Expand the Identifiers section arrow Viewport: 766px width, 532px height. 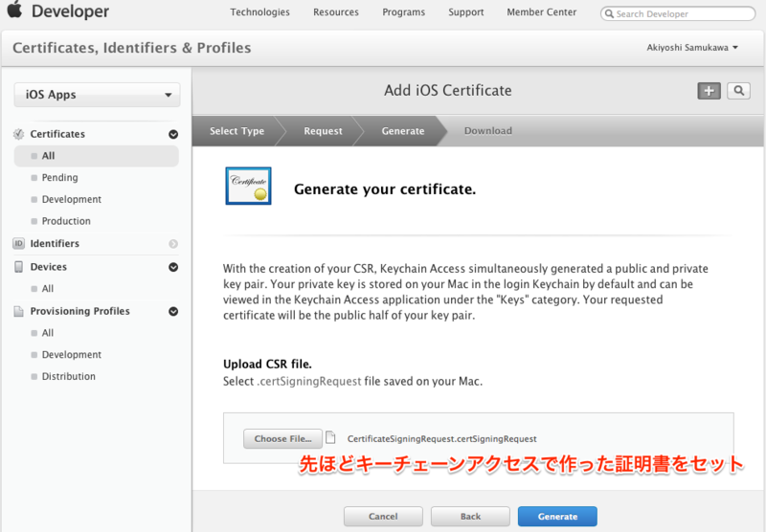(173, 244)
